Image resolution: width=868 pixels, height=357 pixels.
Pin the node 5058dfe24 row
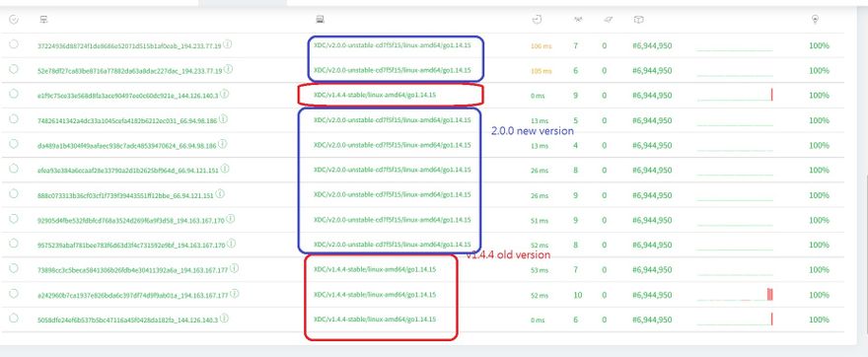[x=14, y=319]
